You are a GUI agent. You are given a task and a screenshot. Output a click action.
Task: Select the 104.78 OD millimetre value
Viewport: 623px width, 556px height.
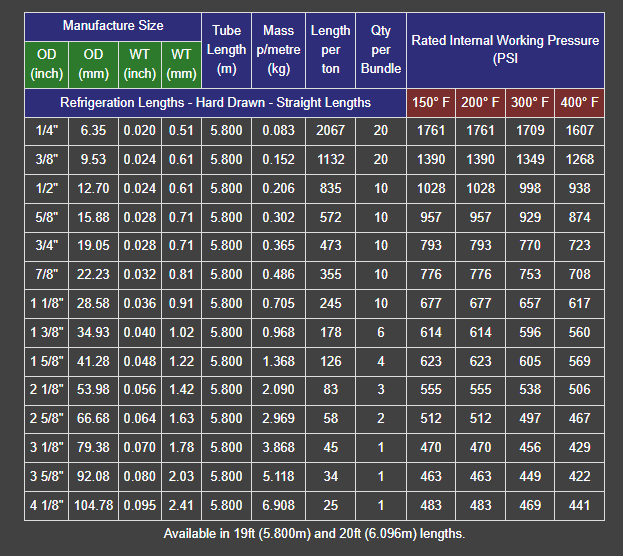94,507
